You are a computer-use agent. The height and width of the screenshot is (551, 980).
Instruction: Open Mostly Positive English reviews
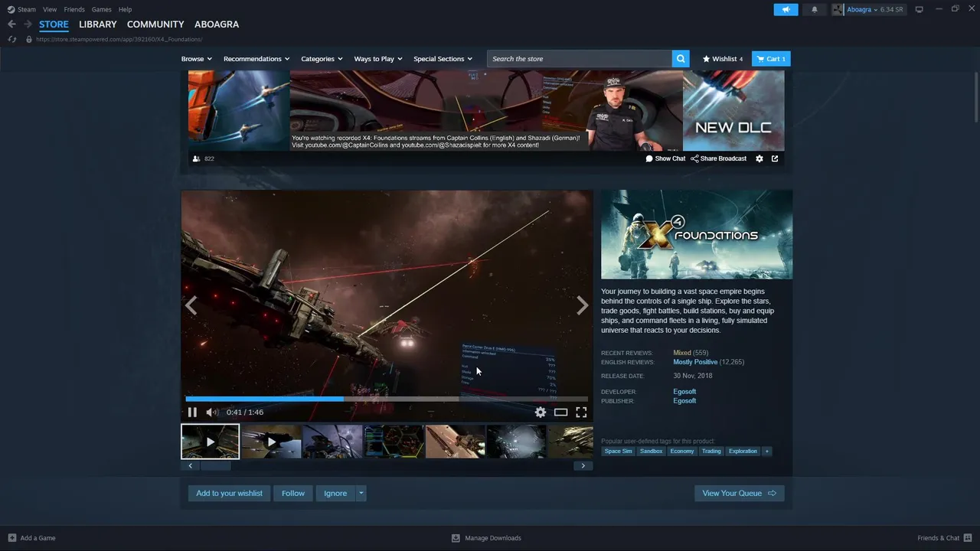click(x=695, y=362)
